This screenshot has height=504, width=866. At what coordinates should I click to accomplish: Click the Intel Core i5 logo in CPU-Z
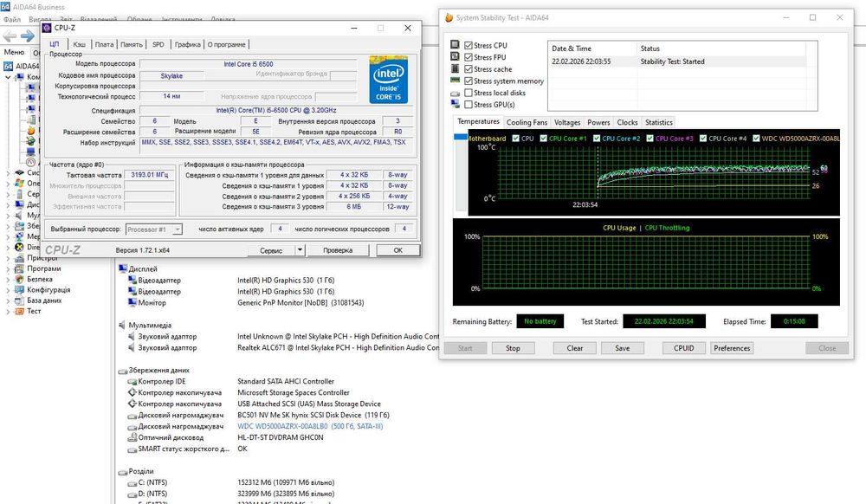point(388,80)
